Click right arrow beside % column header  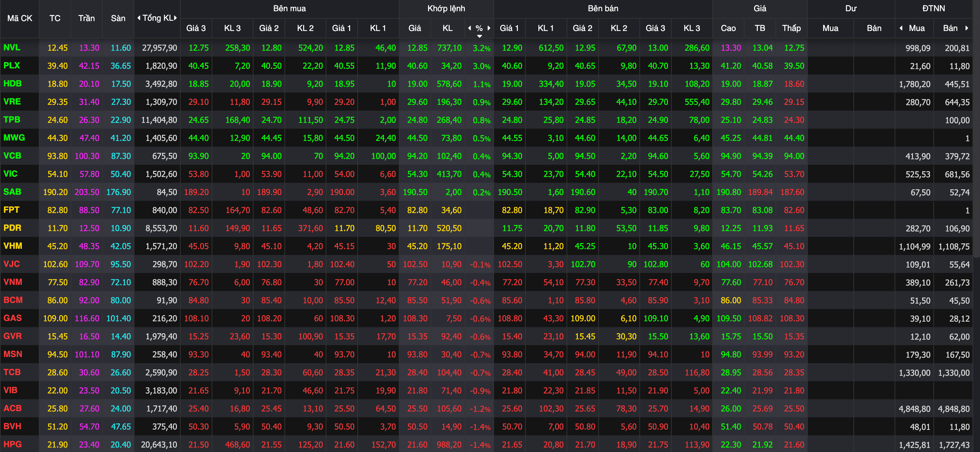[489, 28]
